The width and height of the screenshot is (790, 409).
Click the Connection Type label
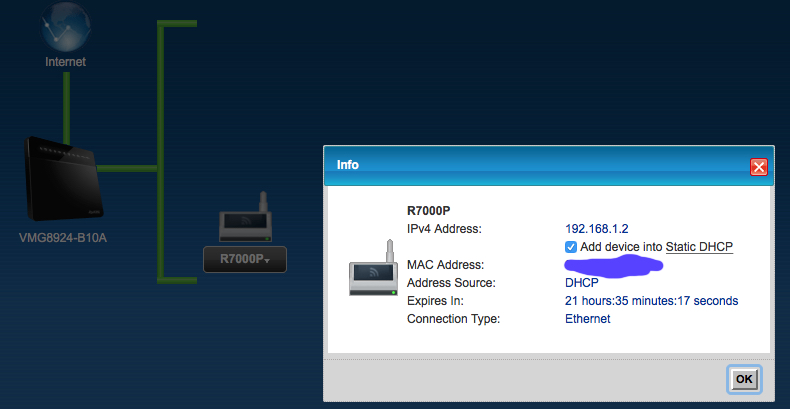coord(453,319)
